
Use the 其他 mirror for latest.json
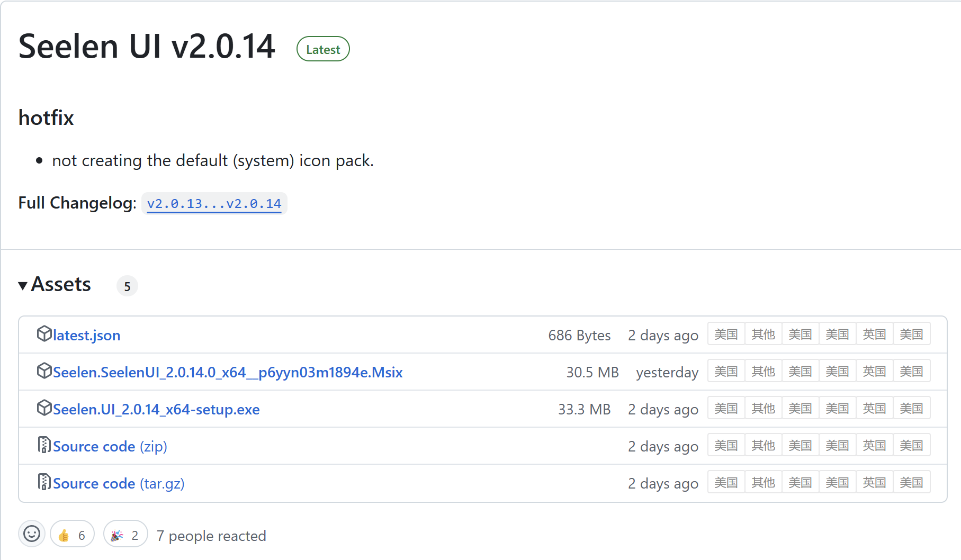tap(764, 334)
